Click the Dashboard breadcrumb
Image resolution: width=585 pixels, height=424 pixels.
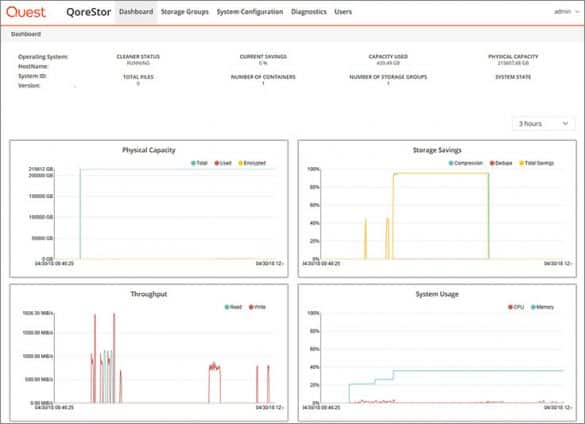(26, 34)
